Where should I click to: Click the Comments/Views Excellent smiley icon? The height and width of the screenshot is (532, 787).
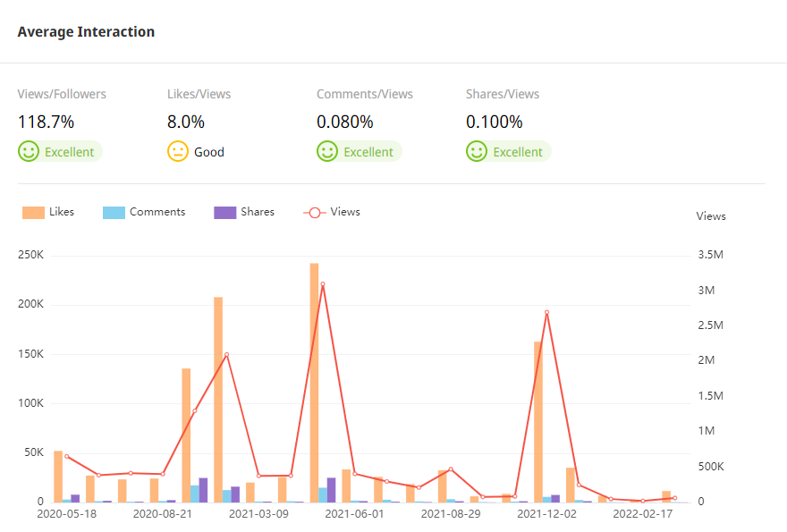pyautogui.click(x=327, y=152)
